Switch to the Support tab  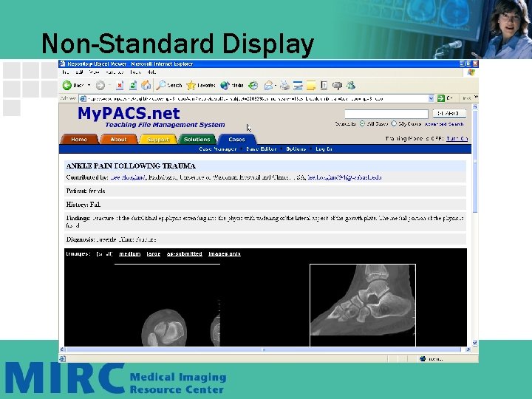[158, 140]
